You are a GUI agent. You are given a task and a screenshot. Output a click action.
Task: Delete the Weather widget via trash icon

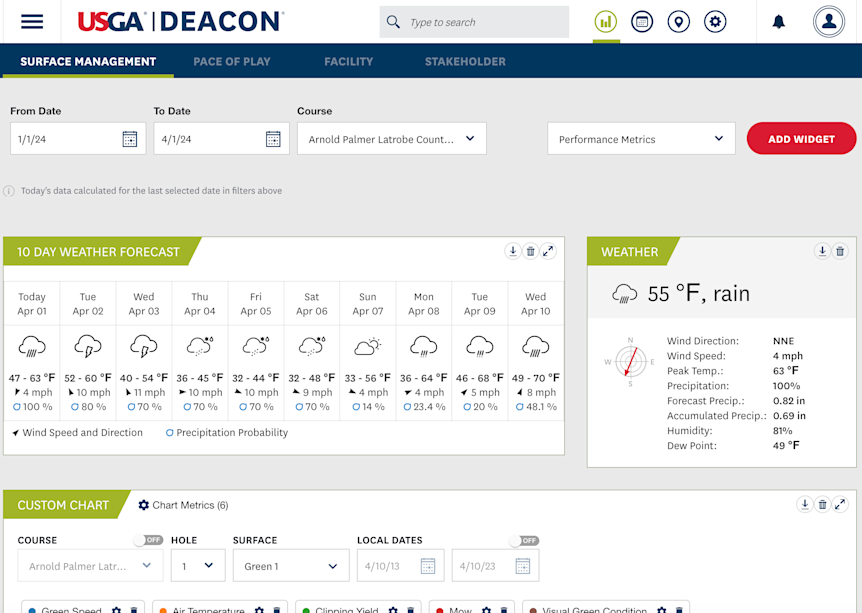point(840,252)
